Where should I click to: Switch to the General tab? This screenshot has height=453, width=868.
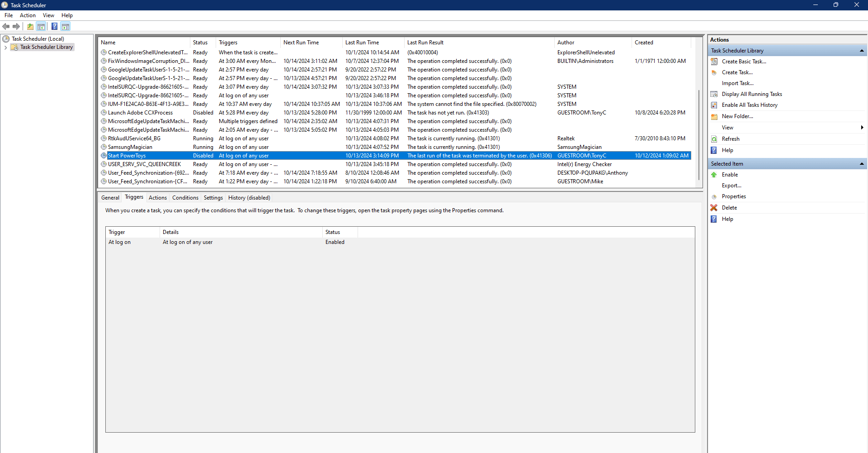[x=110, y=198]
